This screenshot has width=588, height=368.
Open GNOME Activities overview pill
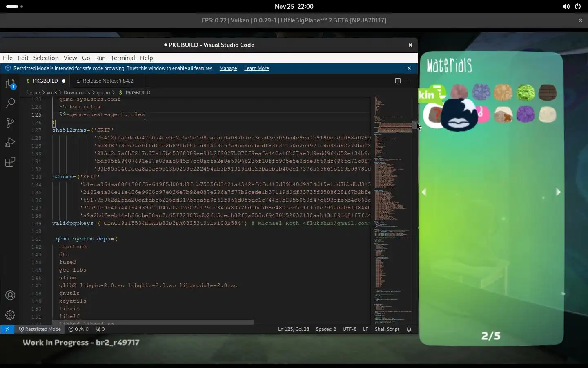[15, 7]
